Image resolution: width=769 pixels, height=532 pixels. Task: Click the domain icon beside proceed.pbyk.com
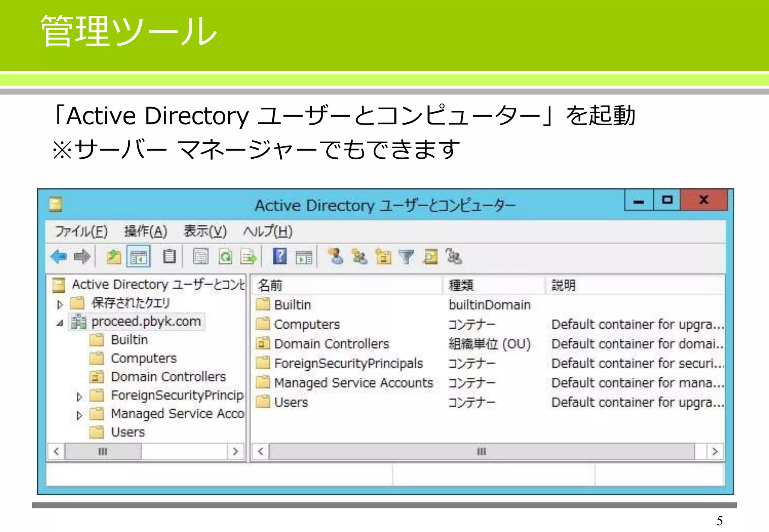(79, 322)
